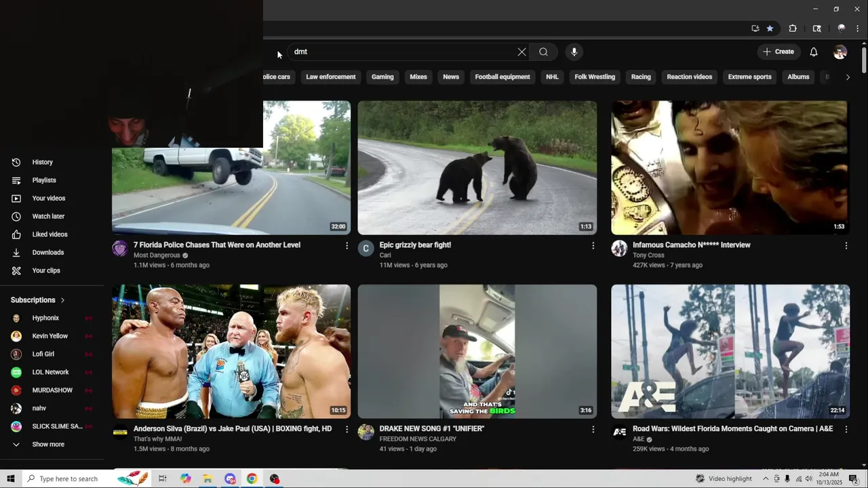Select the Mixes filter chip
Screen dimensions: 868x488
click(x=418, y=77)
